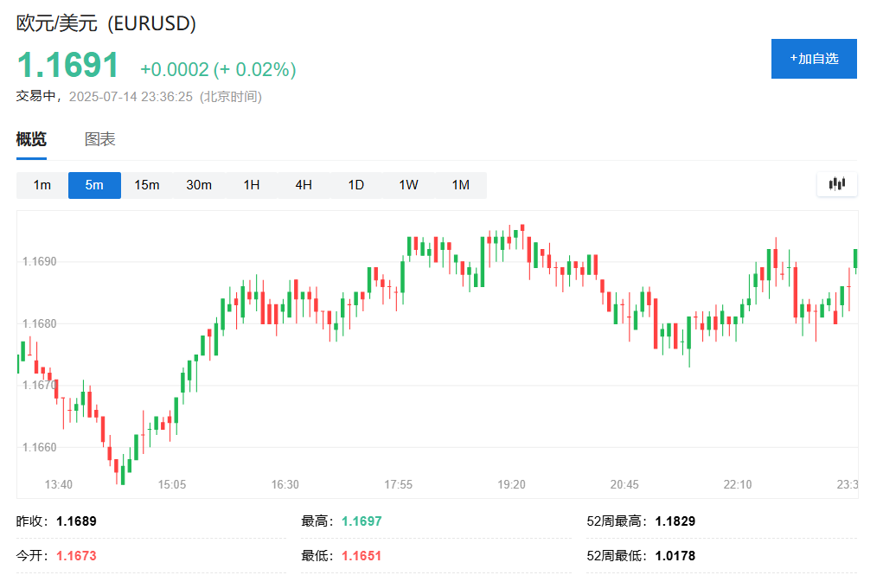Click the 19:20 time axis label

click(x=511, y=484)
